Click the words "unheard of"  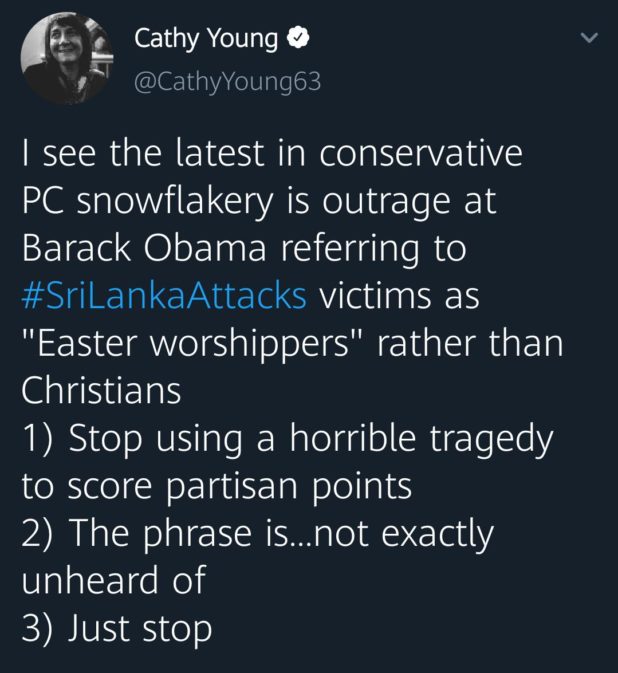pyautogui.click(x=113, y=581)
